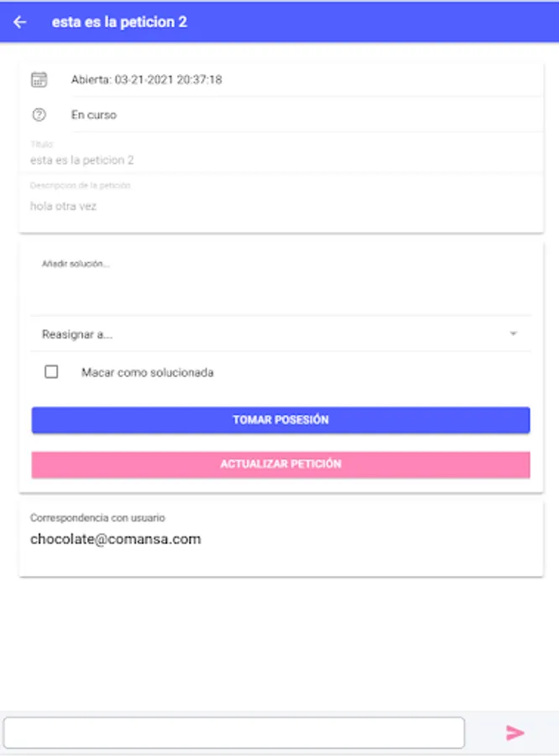Focus the message input at bottom
Image resolution: width=559 pixels, height=756 pixels.
(233, 732)
